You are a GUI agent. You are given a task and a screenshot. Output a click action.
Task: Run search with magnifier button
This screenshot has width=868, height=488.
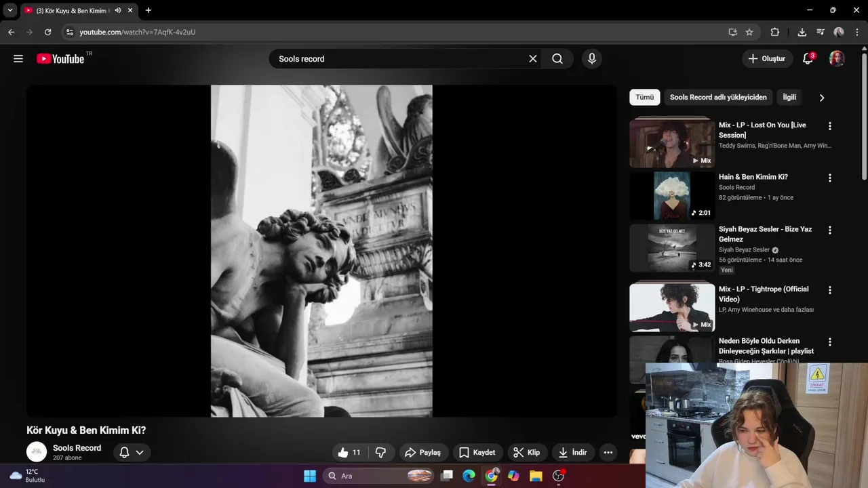point(557,59)
